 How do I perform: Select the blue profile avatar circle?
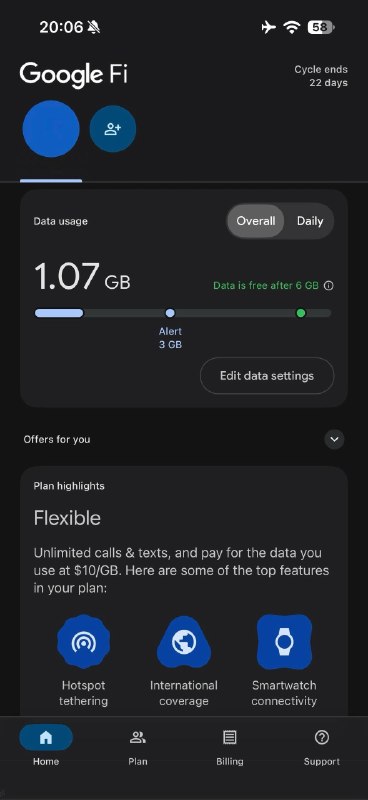click(x=51, y=129)
